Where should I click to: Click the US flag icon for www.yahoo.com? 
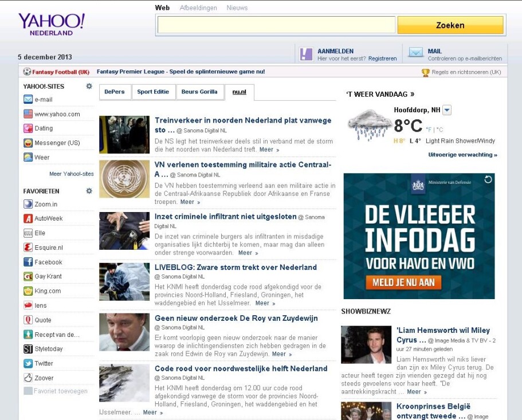tap(28, 114)
